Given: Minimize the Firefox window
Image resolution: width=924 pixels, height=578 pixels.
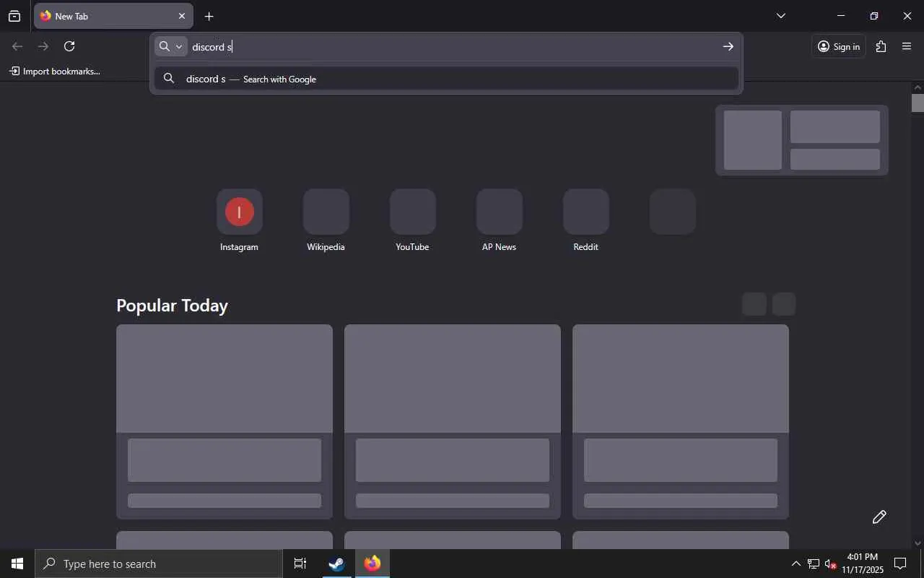Looking at the screenshot, I should 840,16.
